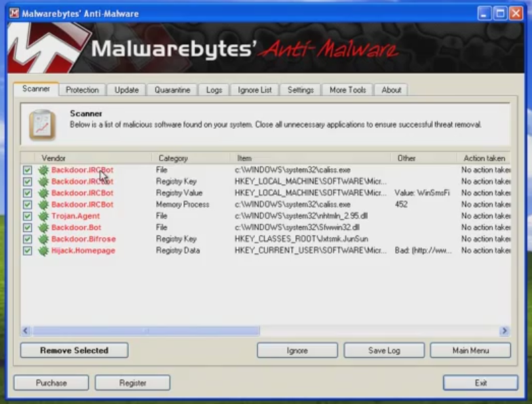Click the nhtmln_2.95.dll file path
Viewport: 532px width, 404px height.
(301, 216)
